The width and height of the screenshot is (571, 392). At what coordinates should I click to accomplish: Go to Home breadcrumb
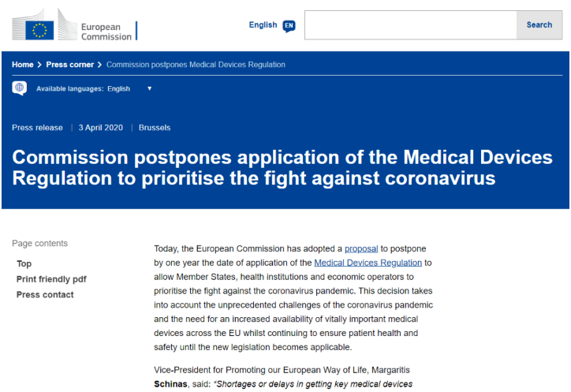pyautogui.click(x=22, y=65)
